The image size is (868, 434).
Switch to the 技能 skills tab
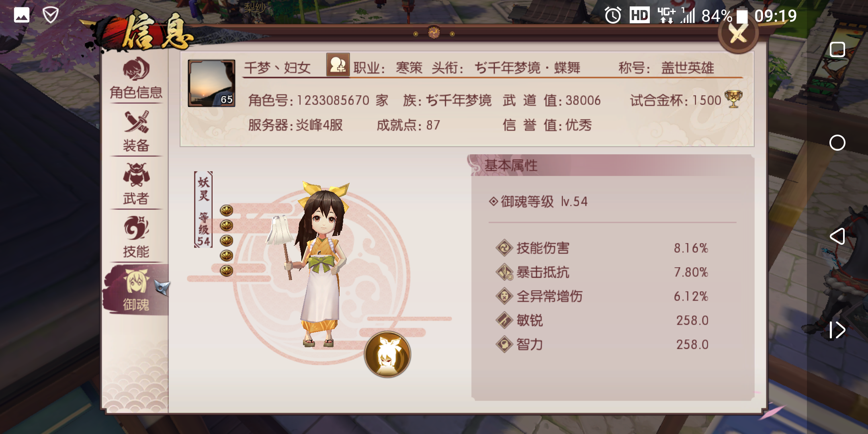tap(136, 237)
